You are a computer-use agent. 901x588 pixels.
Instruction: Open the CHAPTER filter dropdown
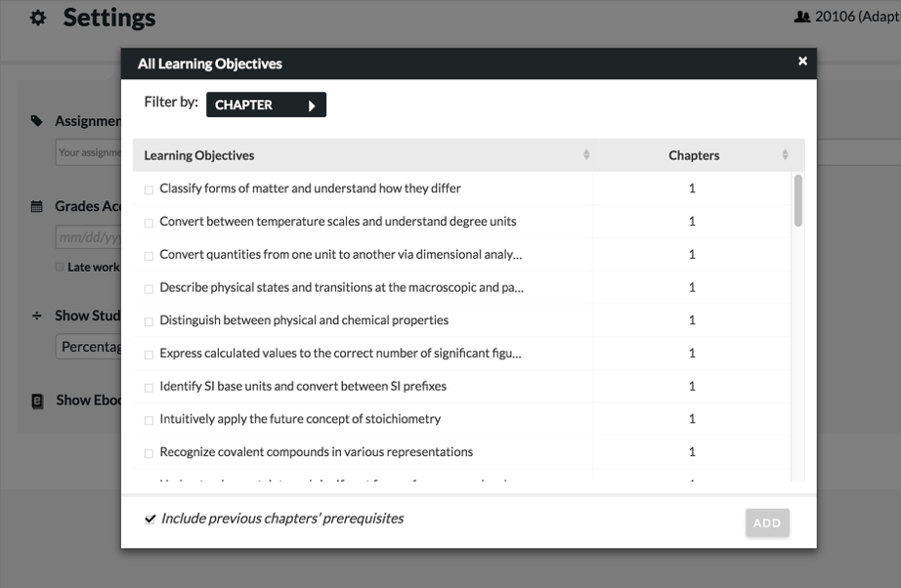pos(266,105)
